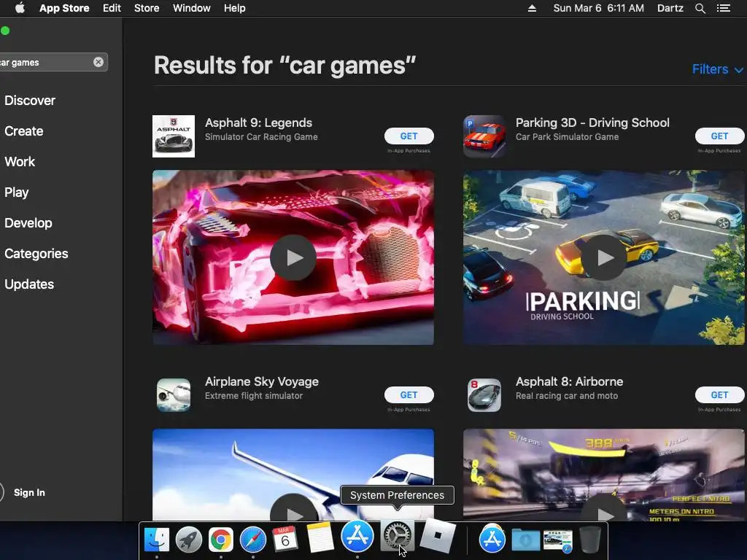Go to Work section

pyautogui.click(x=20, y=161)
